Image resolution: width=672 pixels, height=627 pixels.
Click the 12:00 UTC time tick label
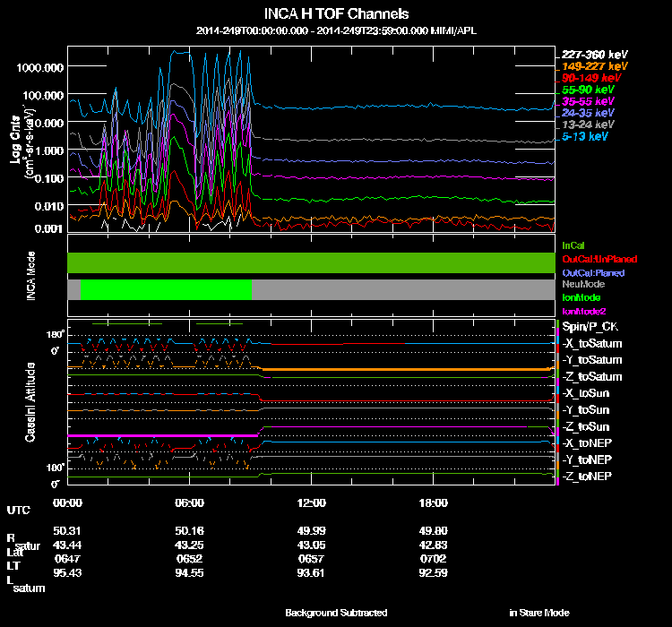312,503
